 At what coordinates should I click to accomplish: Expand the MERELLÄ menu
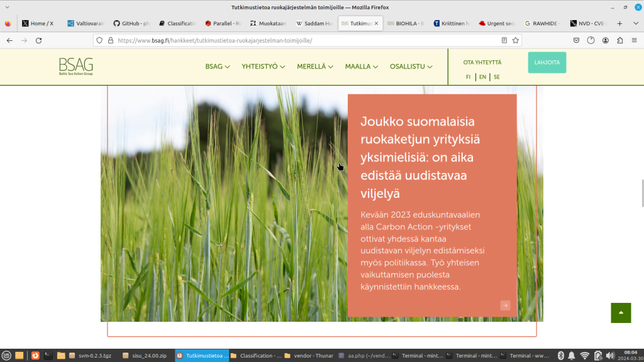click(314, 67)
